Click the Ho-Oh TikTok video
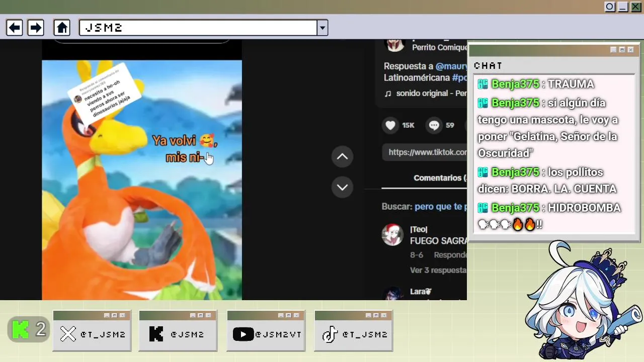Screen dimensions: 644x362 click(142, 180)
